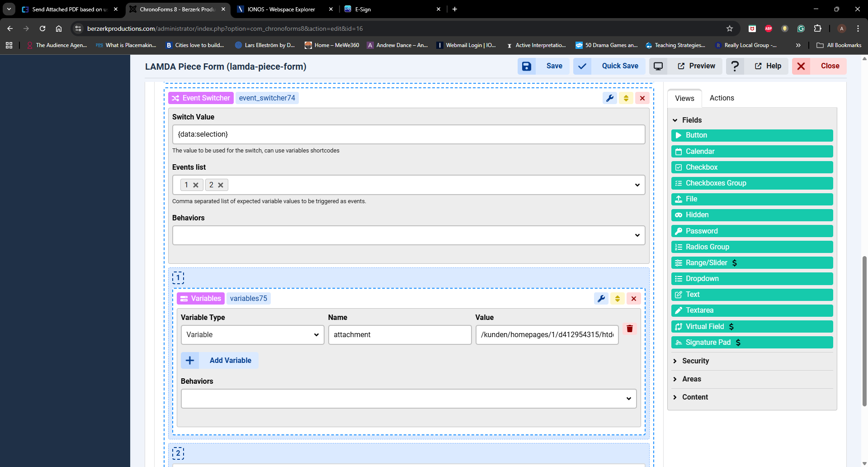
Task: Delete the attachment variable with trash icon
Action: [629, 329]
